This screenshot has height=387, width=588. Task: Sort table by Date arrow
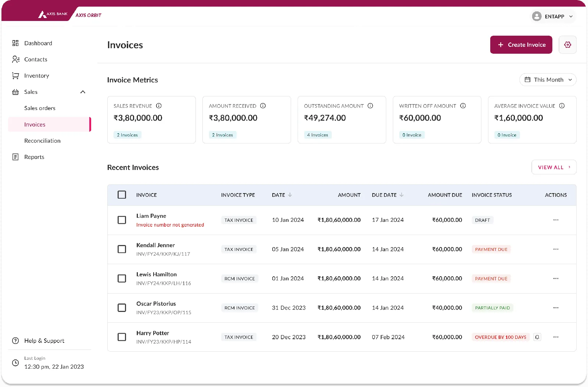click(x=290, y=195)
